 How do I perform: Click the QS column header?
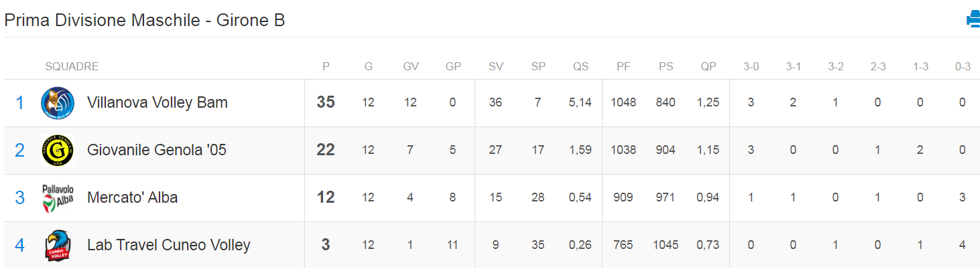click(580, 66)
